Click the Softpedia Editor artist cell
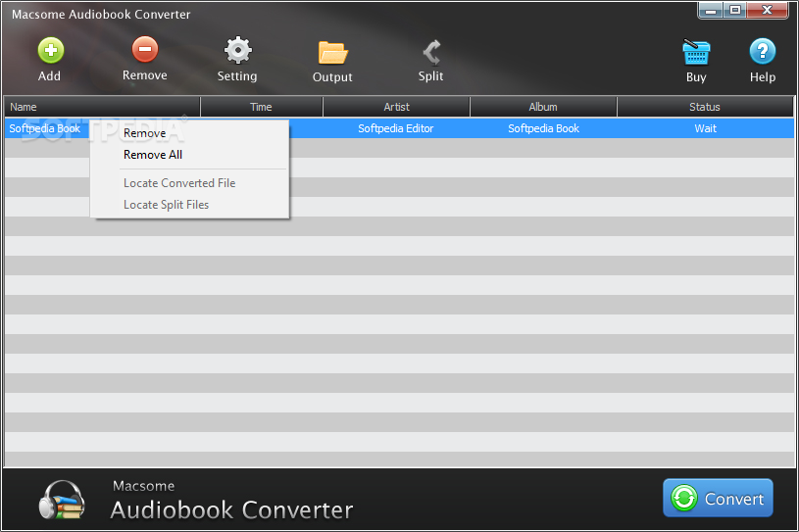Image resolution: width=799 pixels, height=532 pixels. pos(396,128)
